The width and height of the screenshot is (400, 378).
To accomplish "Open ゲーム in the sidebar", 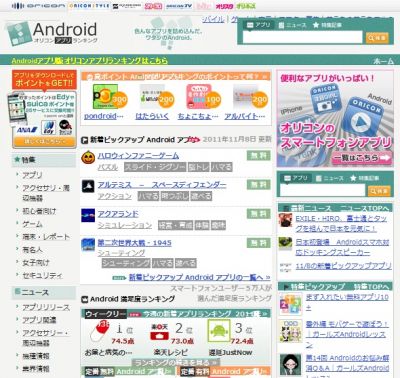I will 32,224.
